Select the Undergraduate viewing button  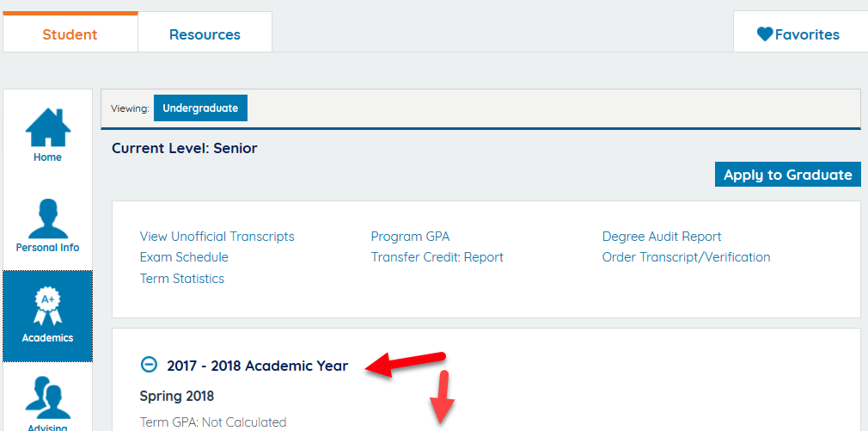tap(200, 108)
